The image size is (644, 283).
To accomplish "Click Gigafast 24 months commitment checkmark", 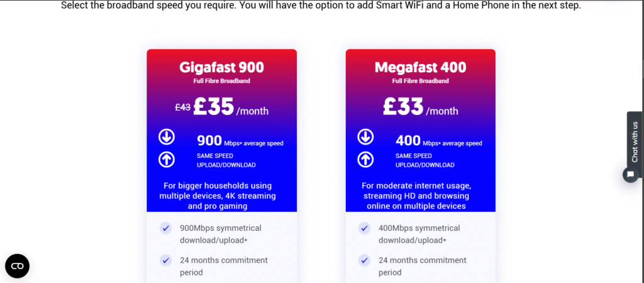I will pos(166,260).
